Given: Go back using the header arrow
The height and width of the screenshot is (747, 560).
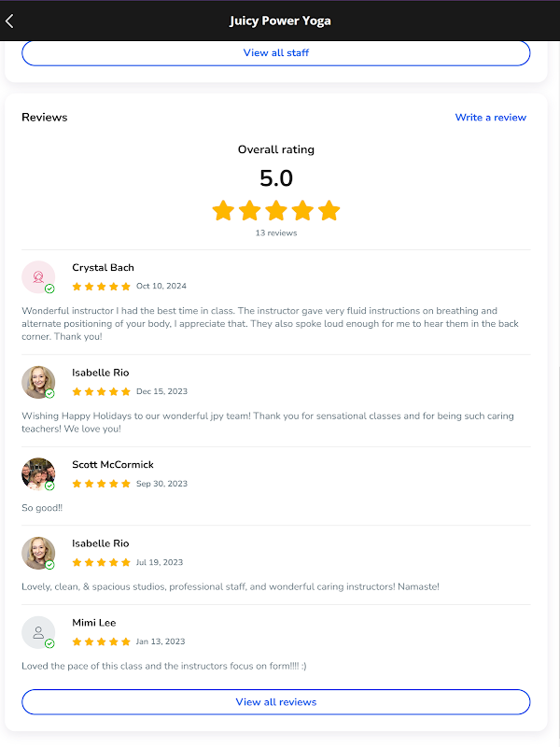Looking at the screenshot, I should tap(10, 21).
